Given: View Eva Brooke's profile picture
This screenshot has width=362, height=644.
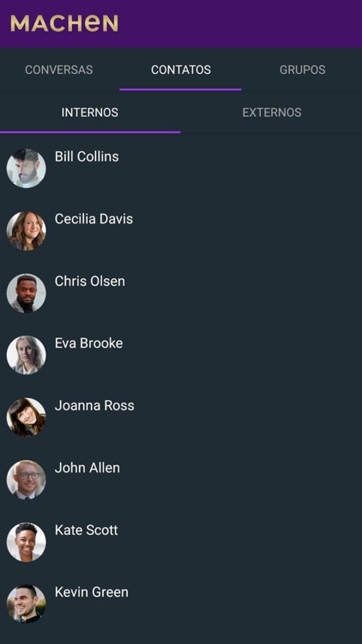Looking at the screenshot, I should tap(27, 355).
